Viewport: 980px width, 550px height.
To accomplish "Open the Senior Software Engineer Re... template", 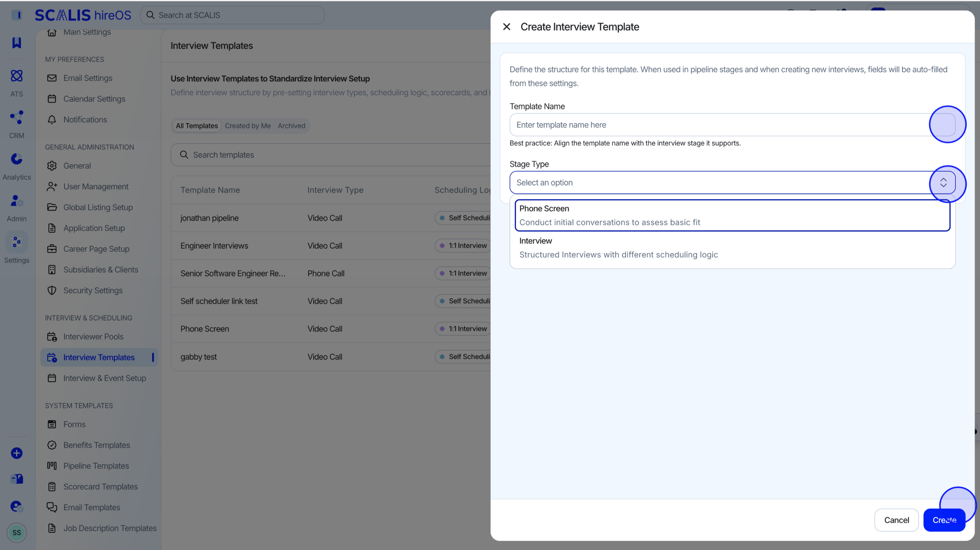I will point(331,273).
